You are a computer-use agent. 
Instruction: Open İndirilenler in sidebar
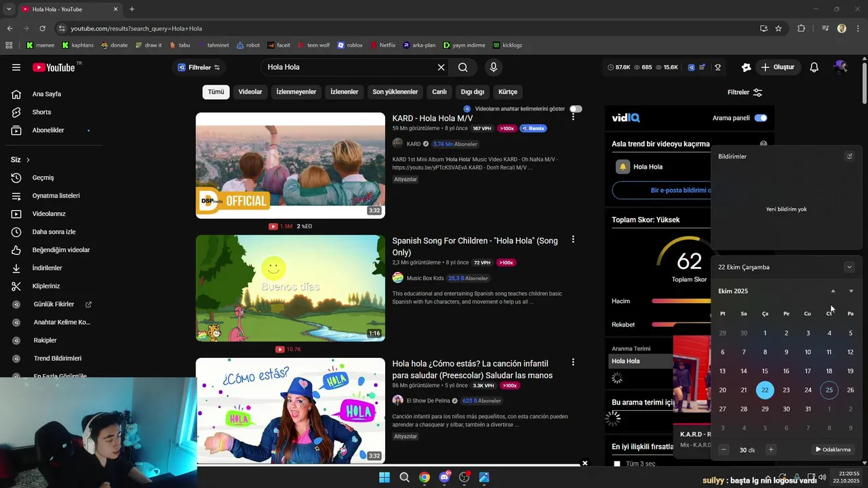47,268
